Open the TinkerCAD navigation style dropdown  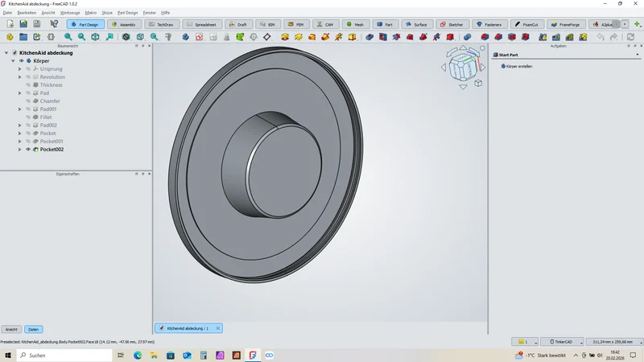point(562,341)
